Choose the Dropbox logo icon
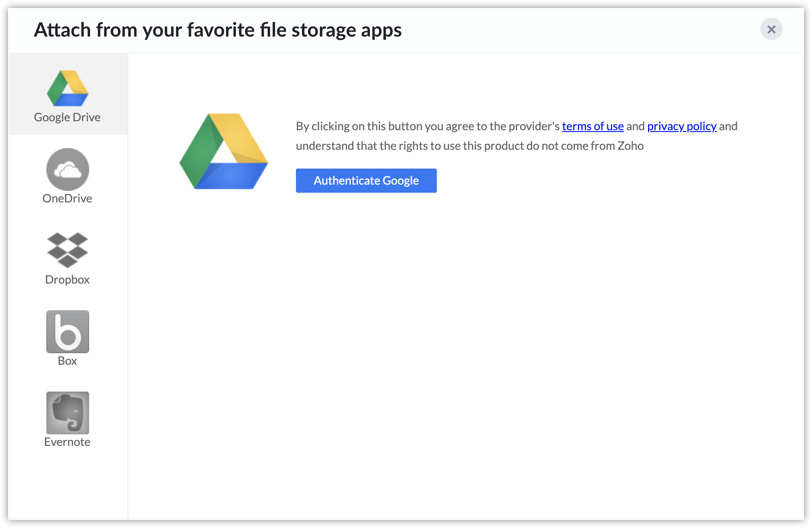 coord(68,250)
